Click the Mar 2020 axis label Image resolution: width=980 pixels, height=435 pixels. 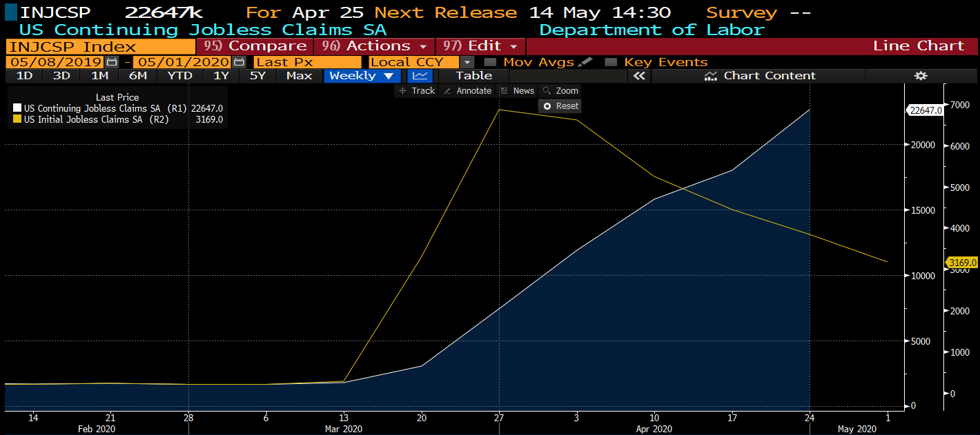coord(344,429)
